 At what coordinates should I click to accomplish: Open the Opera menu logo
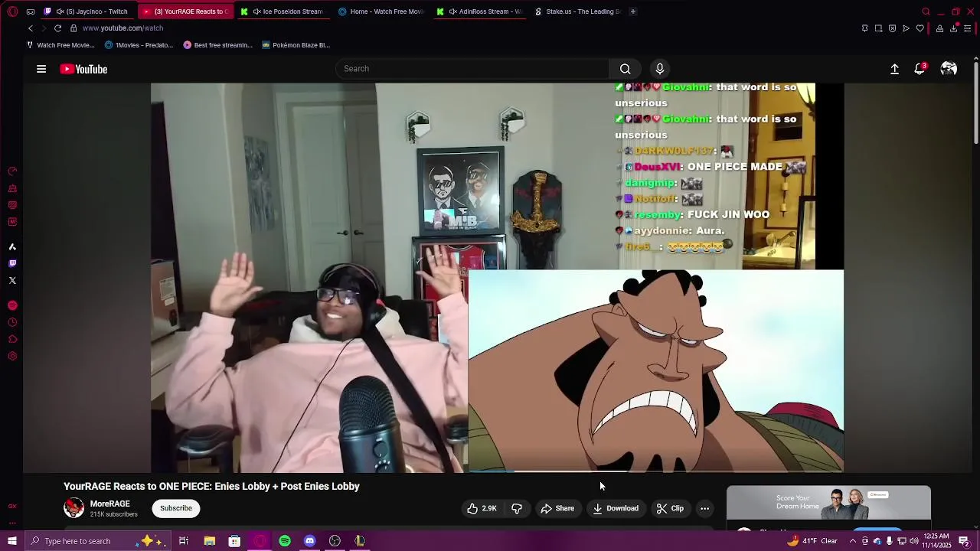12,11
